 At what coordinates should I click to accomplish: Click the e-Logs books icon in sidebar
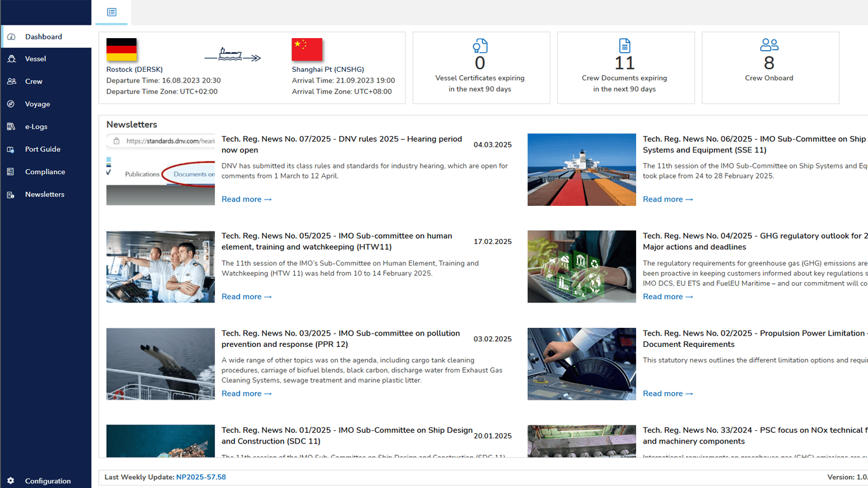pyautogui.click(x=11, y=126)
